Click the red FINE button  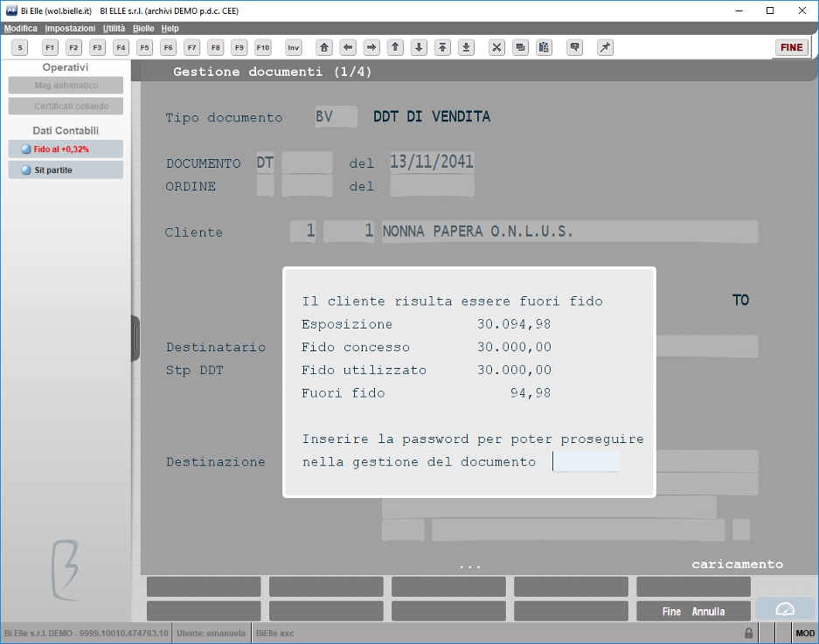point(791,47)
